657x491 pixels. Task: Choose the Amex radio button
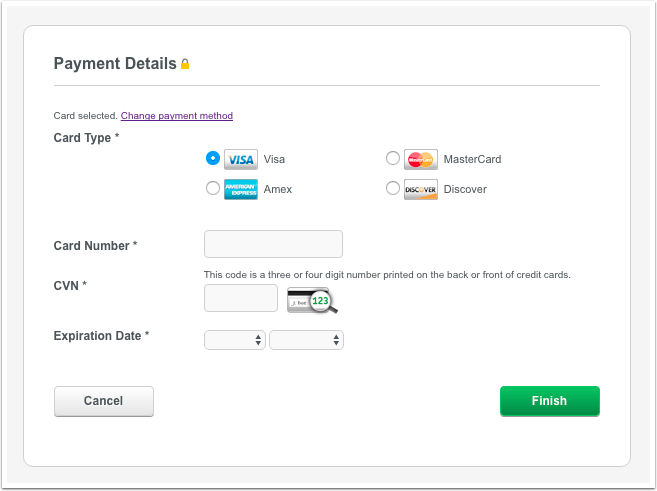pos(213,188)
